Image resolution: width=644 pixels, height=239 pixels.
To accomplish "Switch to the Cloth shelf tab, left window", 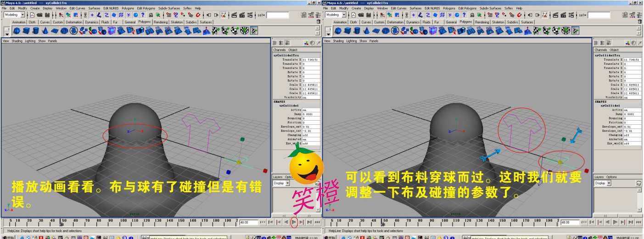I will click(x=32, y=22).
